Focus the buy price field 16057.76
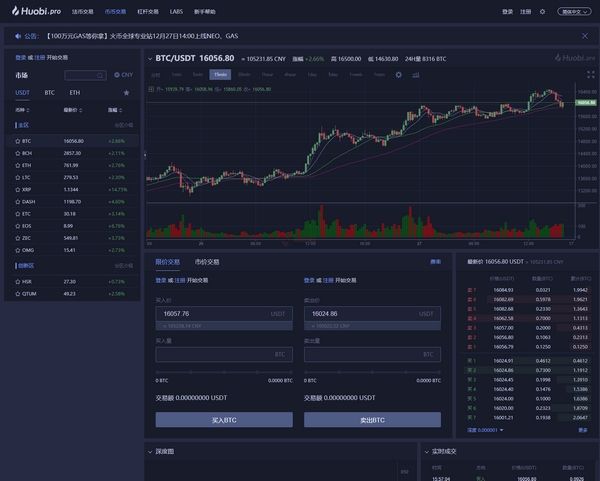Screen dimensions: 600x481 click(224, 314)
